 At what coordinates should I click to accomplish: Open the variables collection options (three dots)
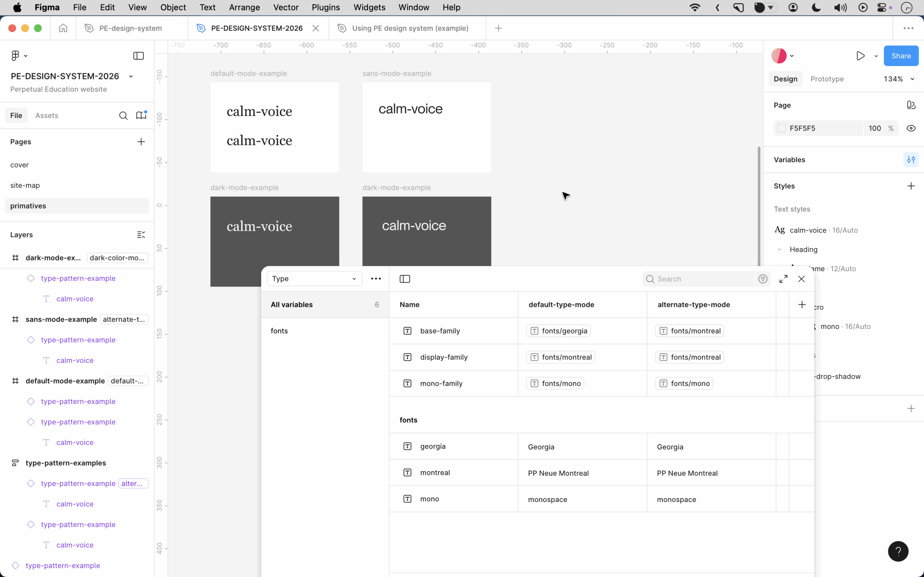pyautogui.click(x=376, y=279)
